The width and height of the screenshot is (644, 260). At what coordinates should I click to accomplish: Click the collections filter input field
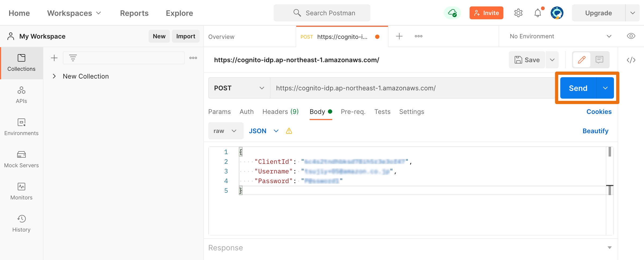click(124, 58)
